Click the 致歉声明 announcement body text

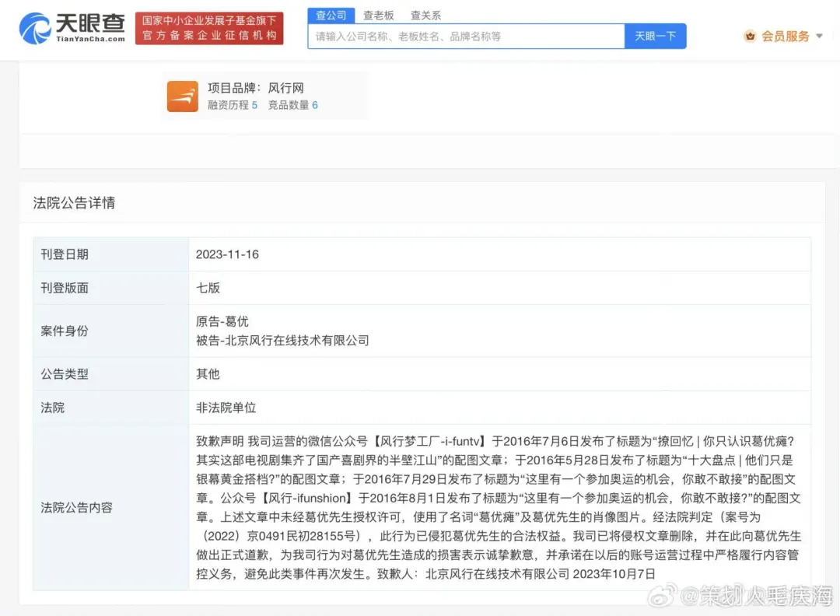tap(499, 508)
